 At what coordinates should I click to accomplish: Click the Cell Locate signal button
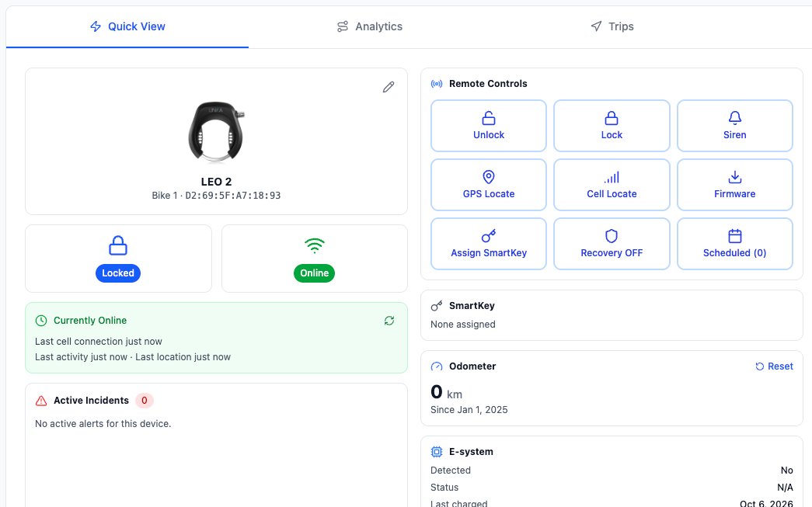coord(612,185)
